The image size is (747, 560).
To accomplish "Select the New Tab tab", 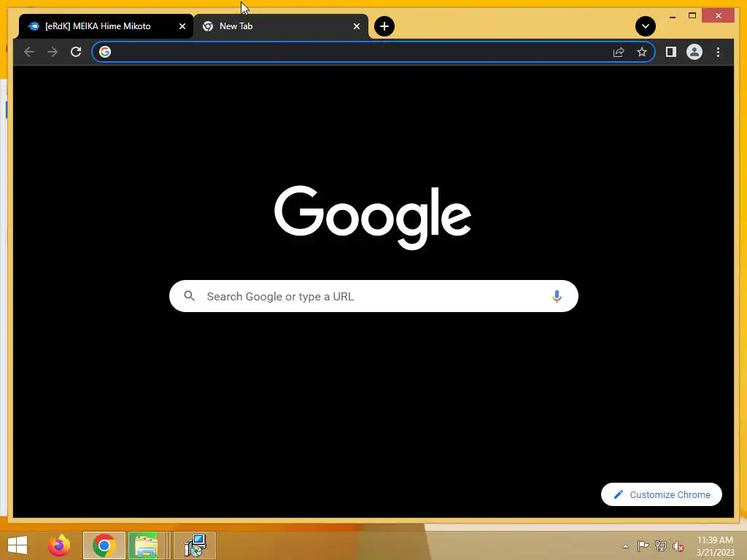I will 281,26.
